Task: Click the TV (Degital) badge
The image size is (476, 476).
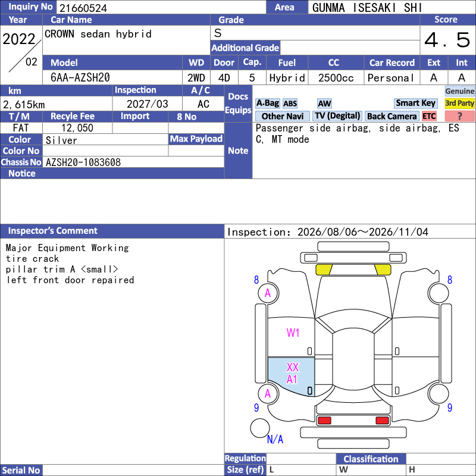Action: pyautogui.click(x=337, y=116)
